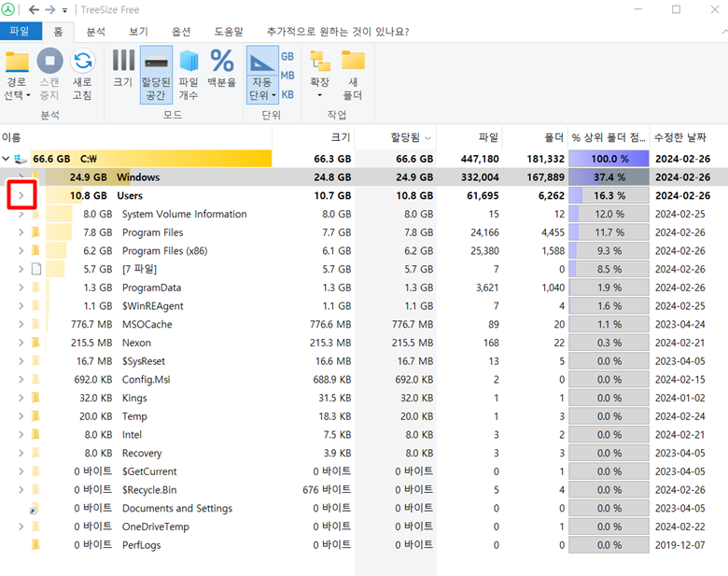The height and width of the screenshot is (576, 728).
Task: Click the C:\ drive icon
Action: (x=21, y=159)
